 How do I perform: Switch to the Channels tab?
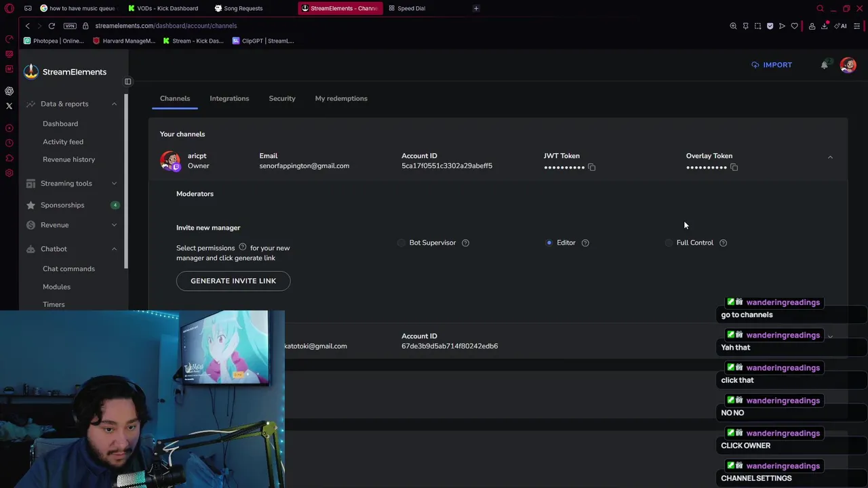pyautogui.click(x=175, y=98)
